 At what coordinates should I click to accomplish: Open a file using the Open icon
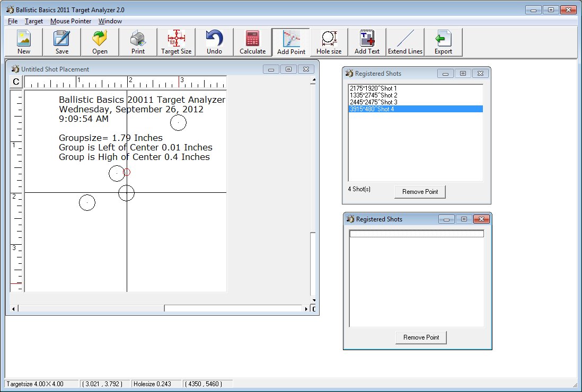pyautogui.click(x=100, y=42)
